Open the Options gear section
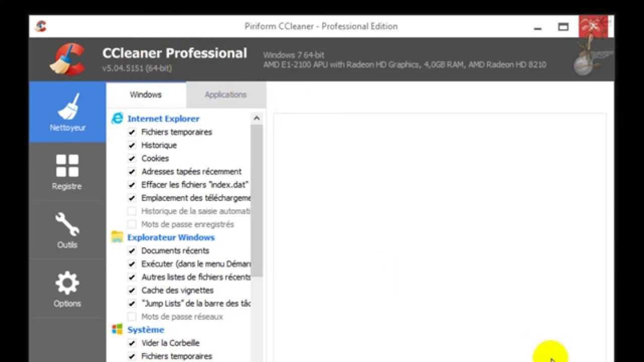This screenshot has width=644, height=362. [x=67, y=289]
